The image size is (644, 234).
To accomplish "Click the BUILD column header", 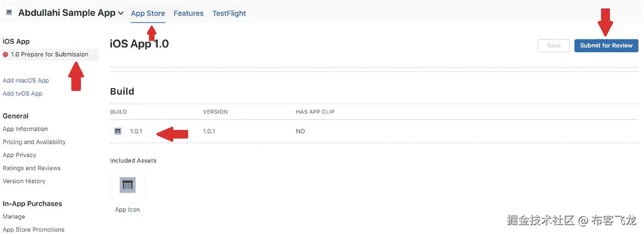I will pos(119,112).
